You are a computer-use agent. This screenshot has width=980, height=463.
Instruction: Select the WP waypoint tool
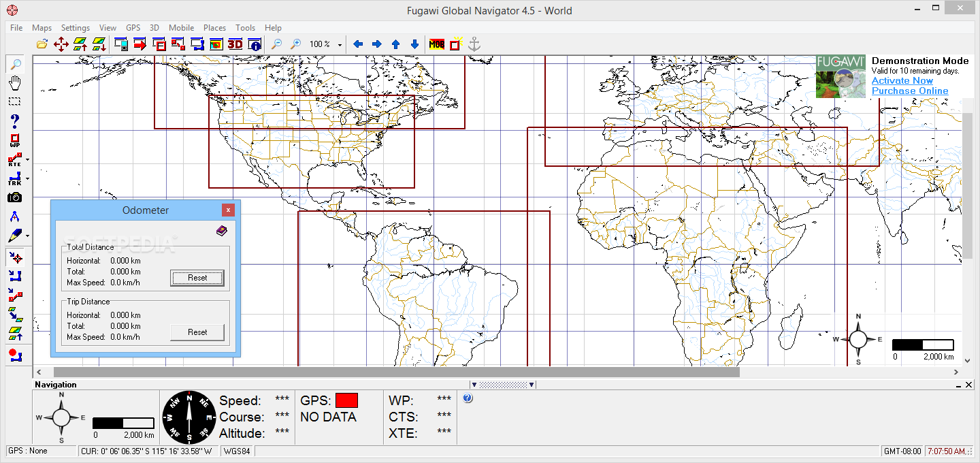pyautogui.click(x=15, y=140)
